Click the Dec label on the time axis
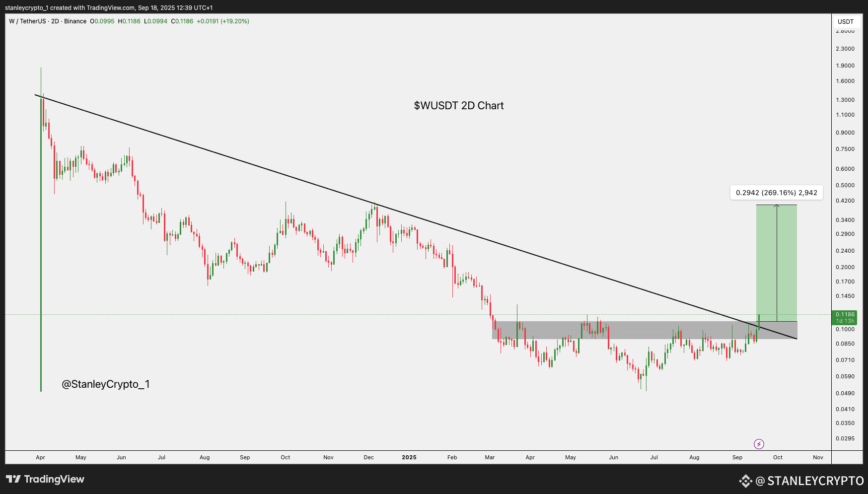 coord(368,457)
